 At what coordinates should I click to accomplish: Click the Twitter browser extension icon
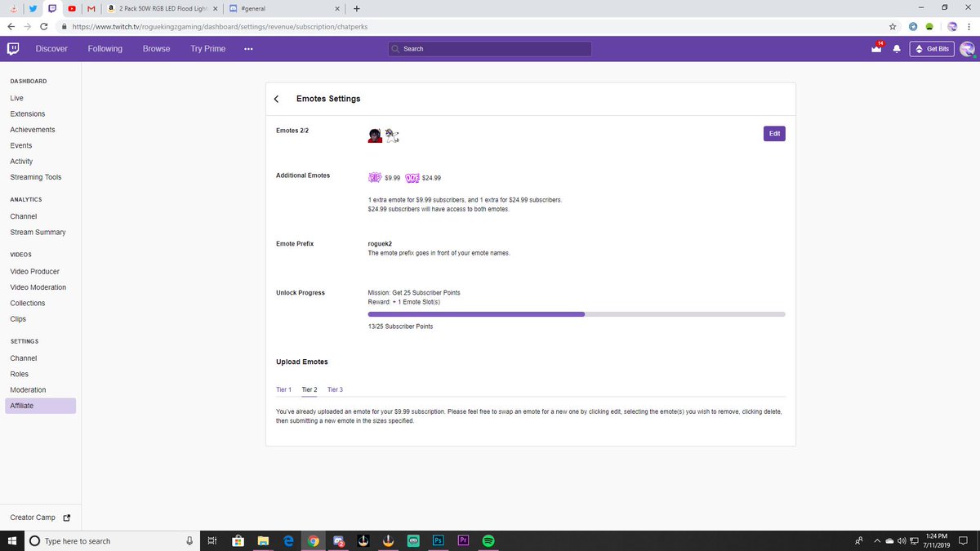coord(913,26)
